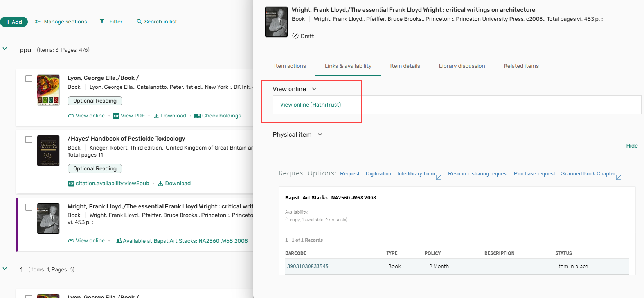Click Resource sharing request link
This screenshot has width=644, height=298.
(x=478, y=173)
